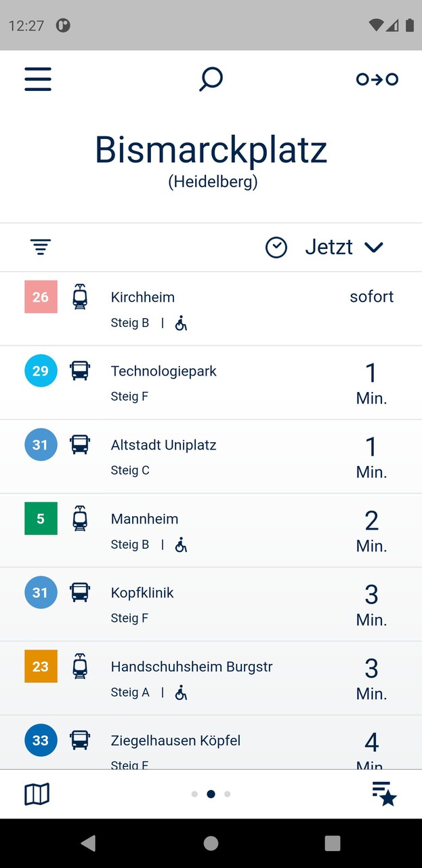Tap the tram icon for Kirchheim
The image size is (422, 868).
[80, 297]
